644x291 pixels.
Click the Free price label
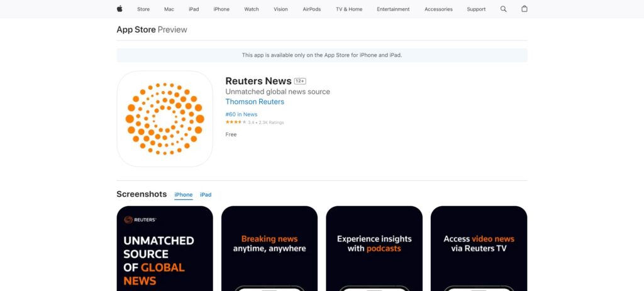point(231,135)
